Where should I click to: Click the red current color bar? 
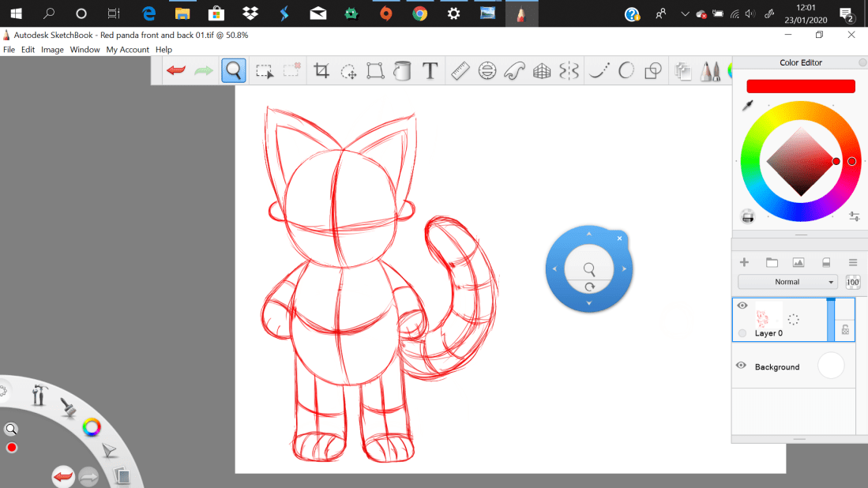tap(800, 86)
